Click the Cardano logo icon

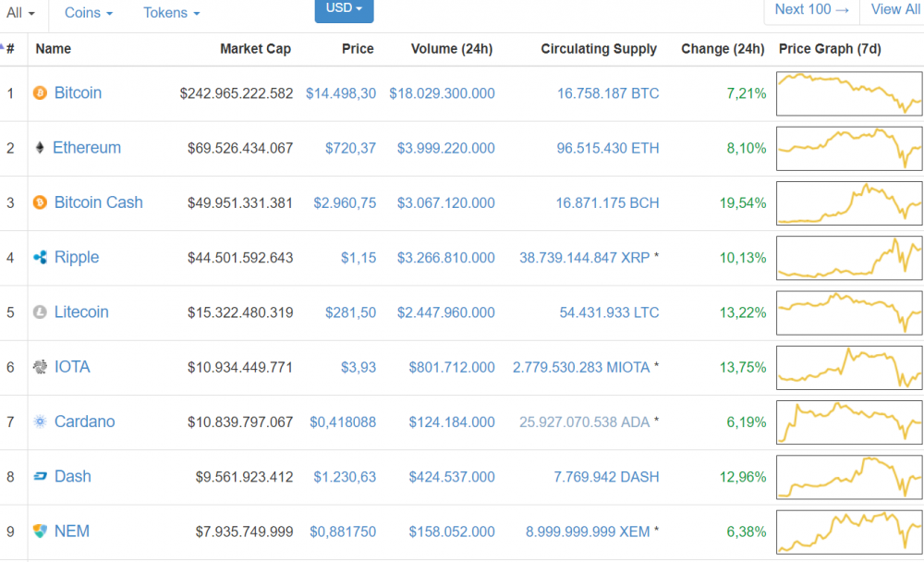(40, 421)
